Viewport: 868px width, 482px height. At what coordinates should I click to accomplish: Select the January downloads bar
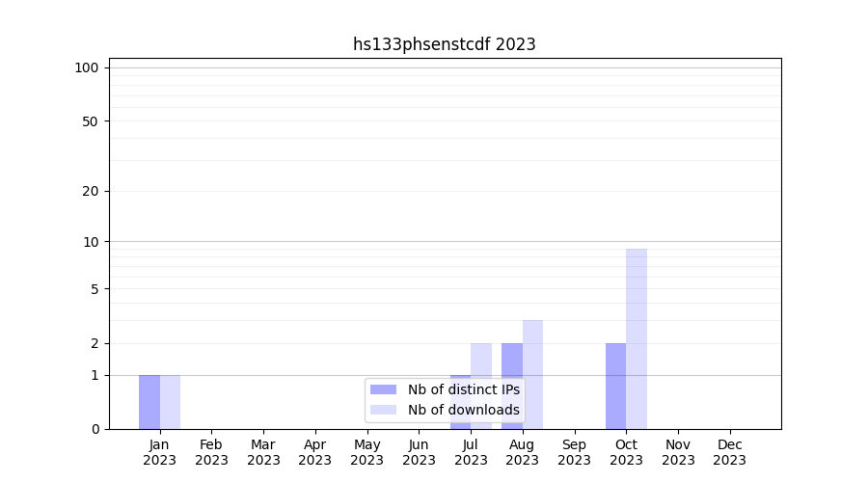pos(170,402)
